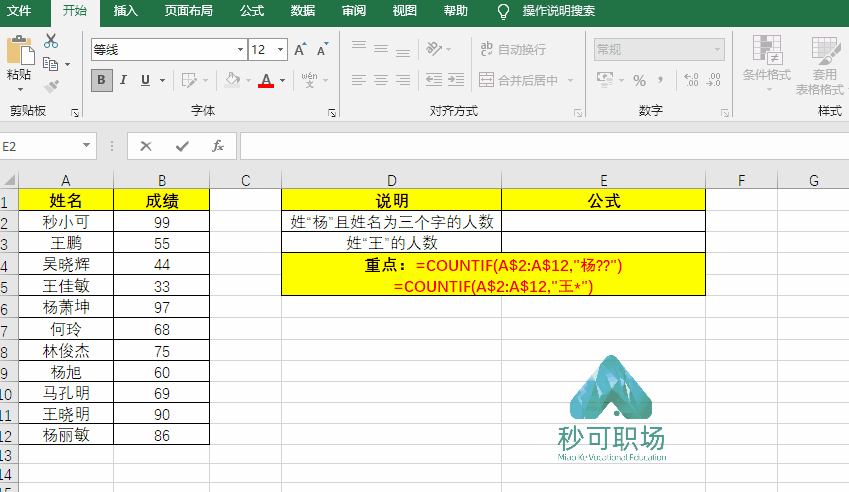Viewport: 849px width, 492px height.
Task: Click the Increase Font Size icon
Action: (x=300, y=50)
